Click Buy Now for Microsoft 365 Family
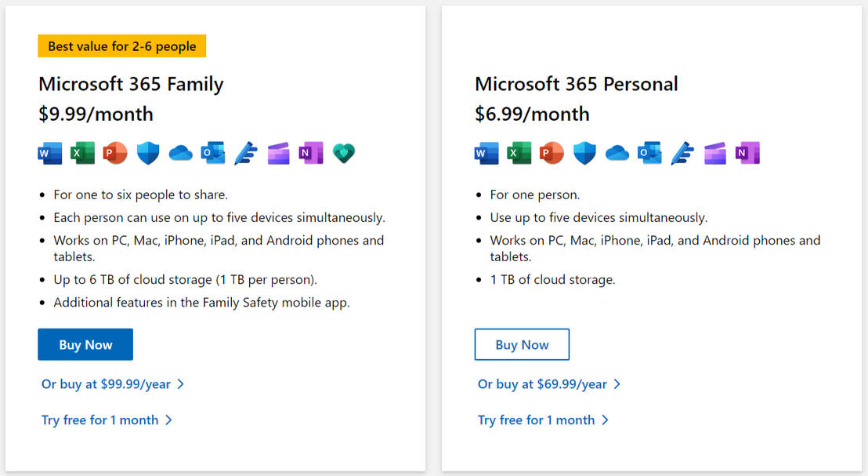Screen dimensions: 868x476 pyautogui.click(x=85, y=343)
